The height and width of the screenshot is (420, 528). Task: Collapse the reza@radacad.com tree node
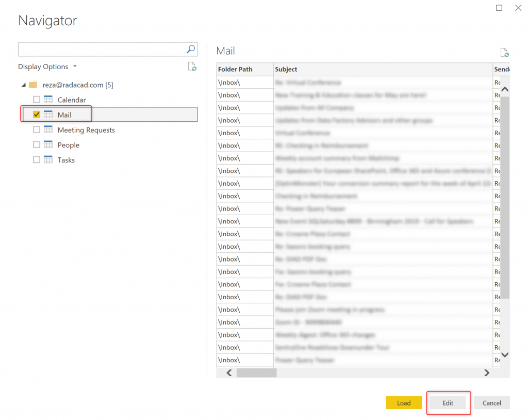pos(24,85)
